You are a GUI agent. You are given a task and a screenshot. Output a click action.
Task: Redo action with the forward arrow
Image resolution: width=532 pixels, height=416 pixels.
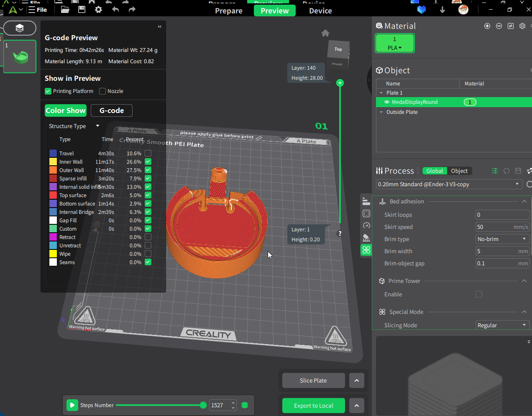132,9
